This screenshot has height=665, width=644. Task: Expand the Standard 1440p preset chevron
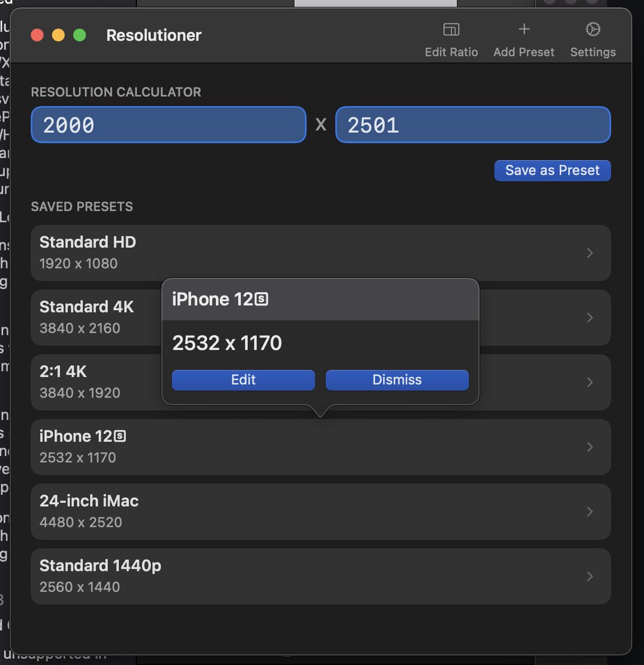tap(590, 576)
